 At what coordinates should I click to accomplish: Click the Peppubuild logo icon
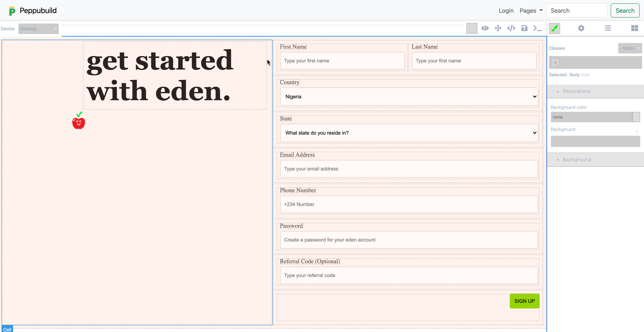pyautogui.click(x=12, y=11)
